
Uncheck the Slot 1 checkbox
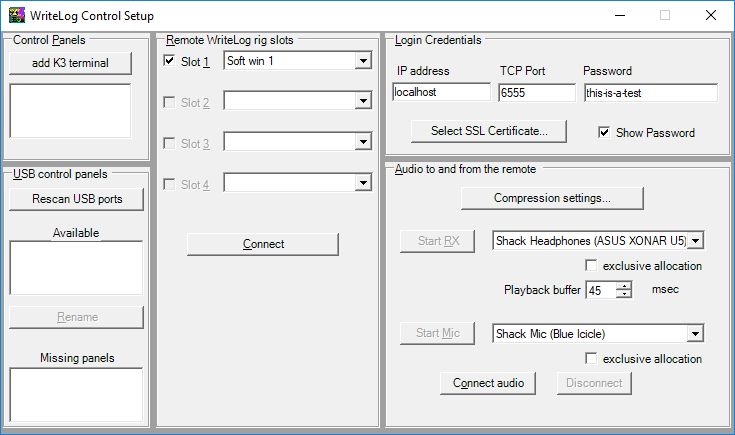[169, 60]
